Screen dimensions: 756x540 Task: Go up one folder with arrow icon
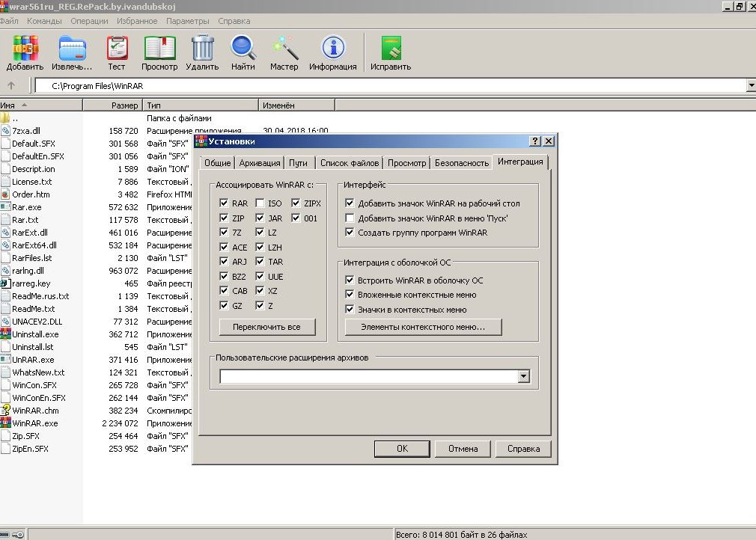pyautogui.click(x=11, y=86)
